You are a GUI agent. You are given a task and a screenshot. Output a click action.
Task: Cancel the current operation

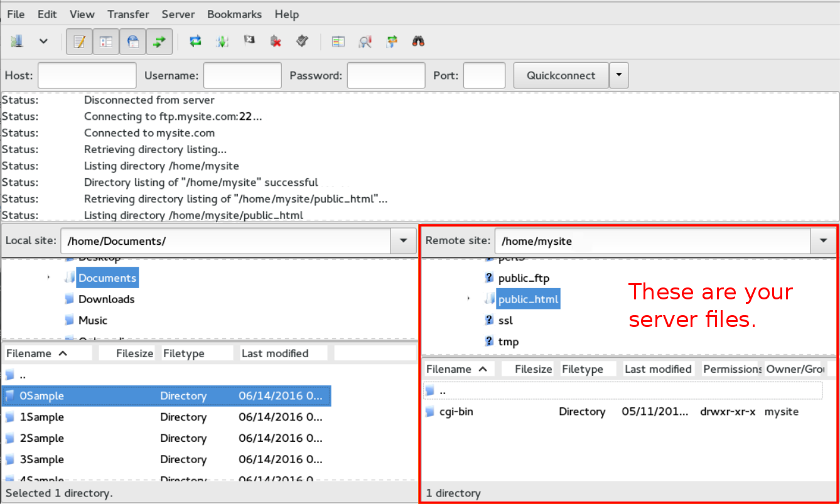(x=249, y=41)
